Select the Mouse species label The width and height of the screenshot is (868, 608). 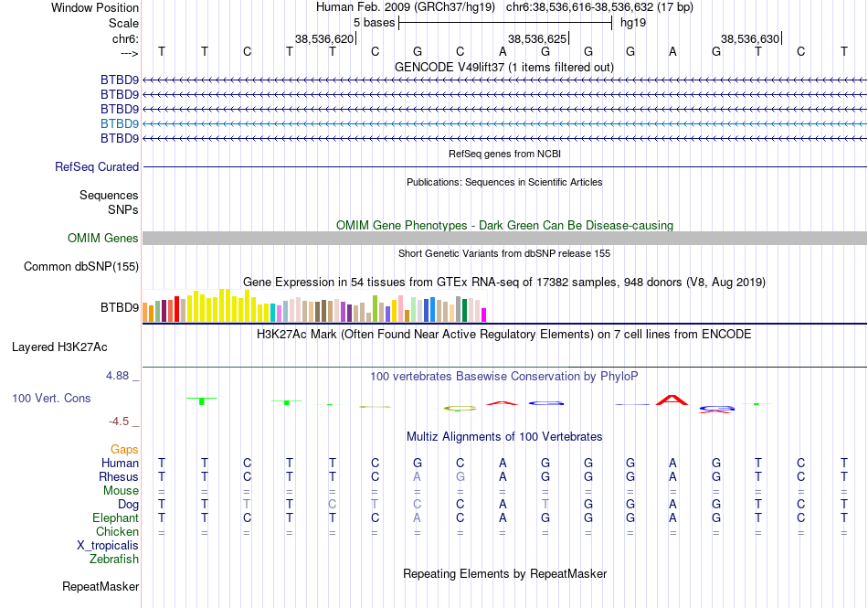pyautogui.click(x=122, y=491)
